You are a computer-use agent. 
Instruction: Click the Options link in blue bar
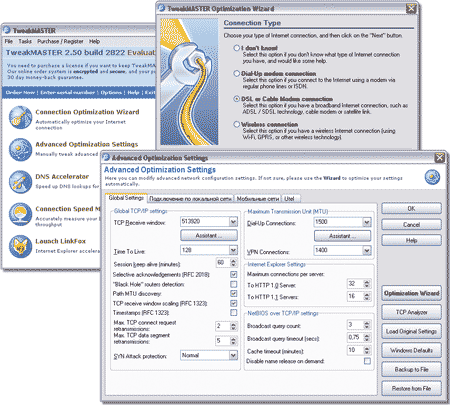point(111,92)
